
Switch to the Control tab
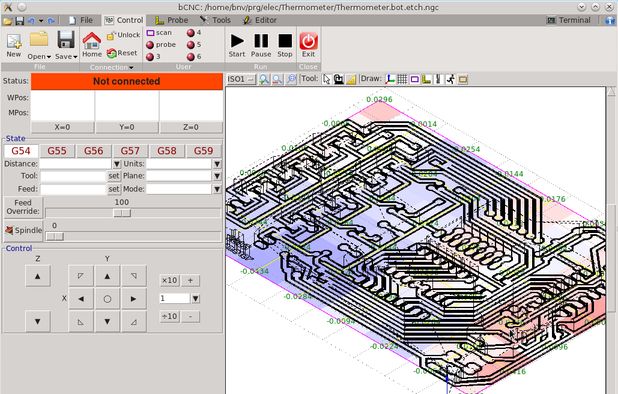coord(124,20)
